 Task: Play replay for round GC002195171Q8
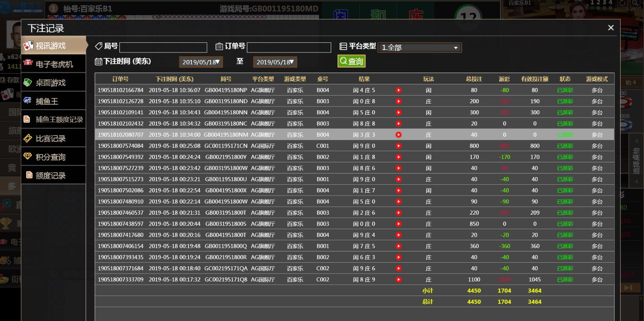[398, 280]
